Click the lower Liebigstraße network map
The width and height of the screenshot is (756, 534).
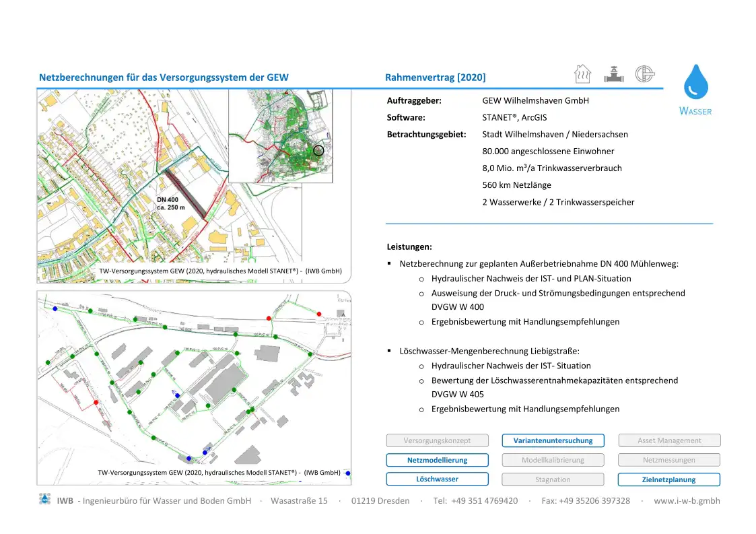click(x=193, y=384)
